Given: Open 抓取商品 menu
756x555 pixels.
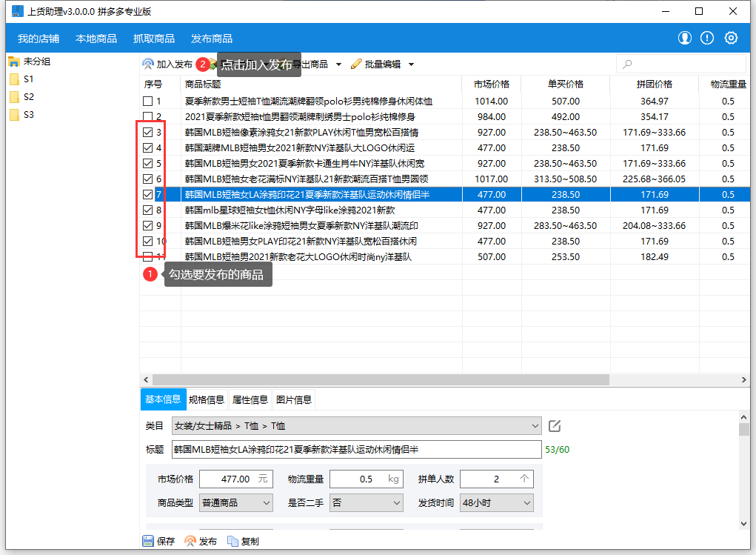Looking at the screenshot, I should point(154,39).
